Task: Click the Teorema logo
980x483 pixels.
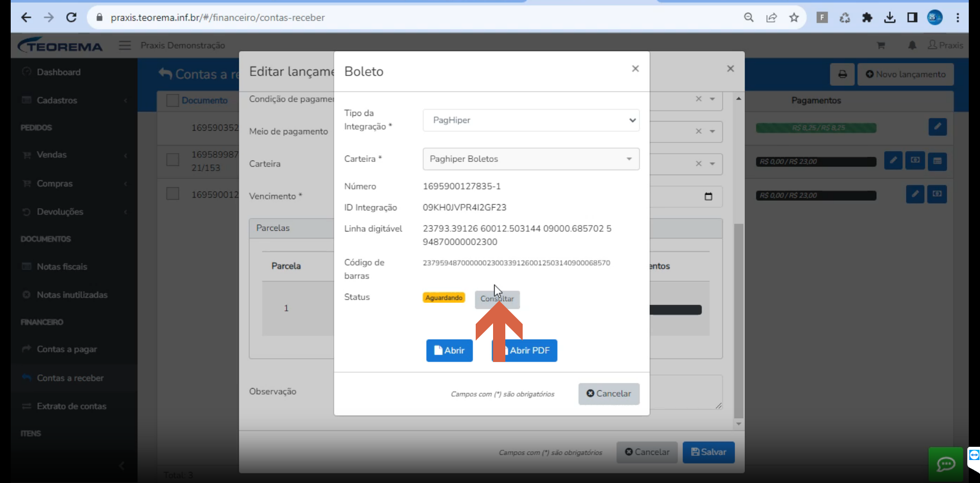Action: pyautogui.click(x=60, y=45)
